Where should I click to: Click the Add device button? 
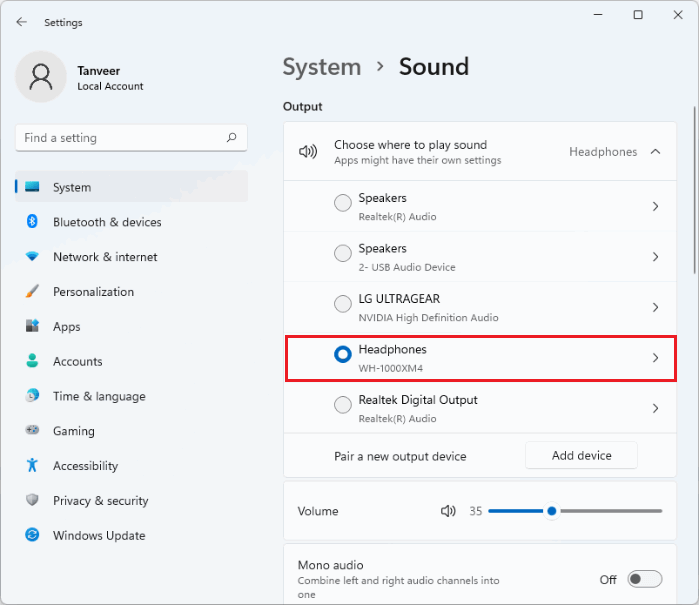pos(581,455)
